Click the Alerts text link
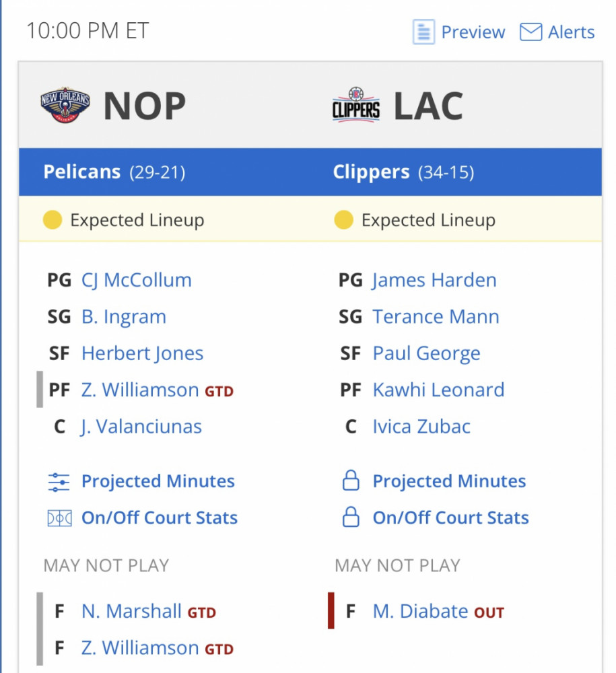Screen dimensions: 616x673 click(572, 32)
